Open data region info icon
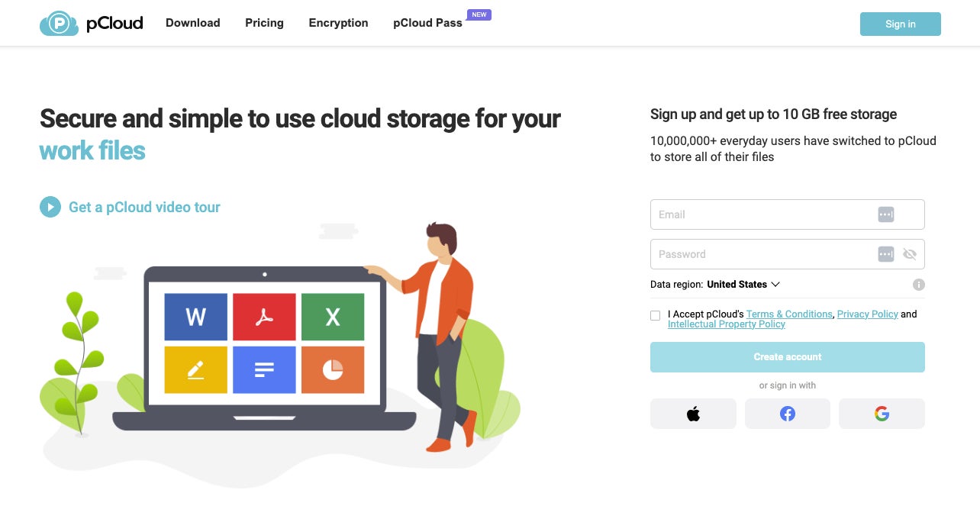Viewport: 980px width, 506px height. tap(919, 285)
